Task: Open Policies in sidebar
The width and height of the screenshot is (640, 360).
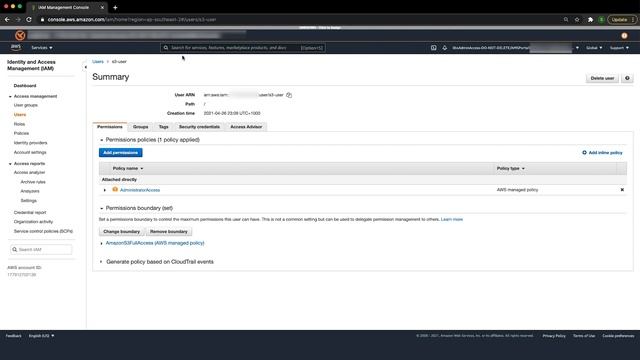Action: click(21, 133)
